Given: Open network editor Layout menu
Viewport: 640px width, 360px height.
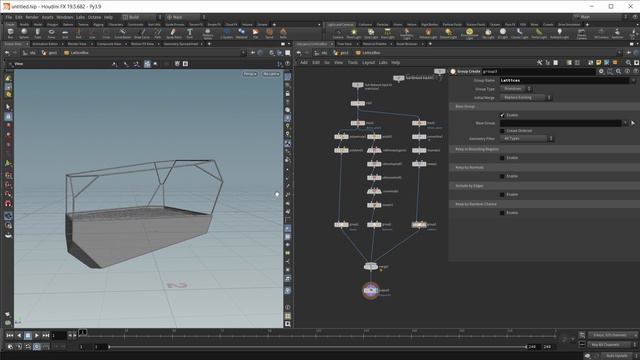Looking at the screenshot, I should point(368,63).
